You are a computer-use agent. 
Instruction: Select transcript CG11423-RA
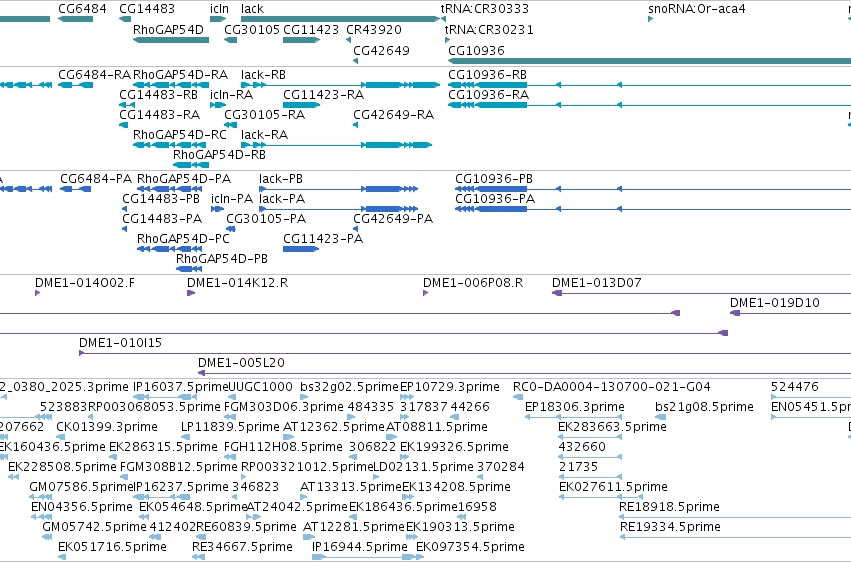tap(323, 95)
